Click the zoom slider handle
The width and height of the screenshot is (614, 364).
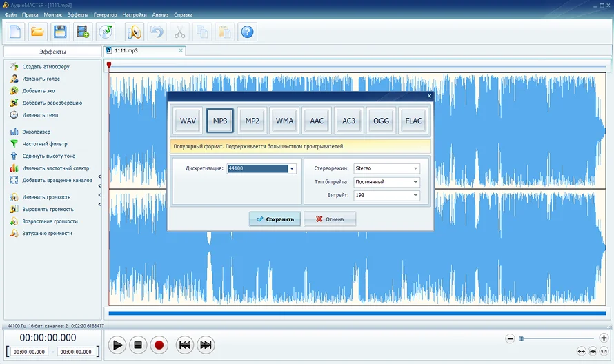[521, 338]
